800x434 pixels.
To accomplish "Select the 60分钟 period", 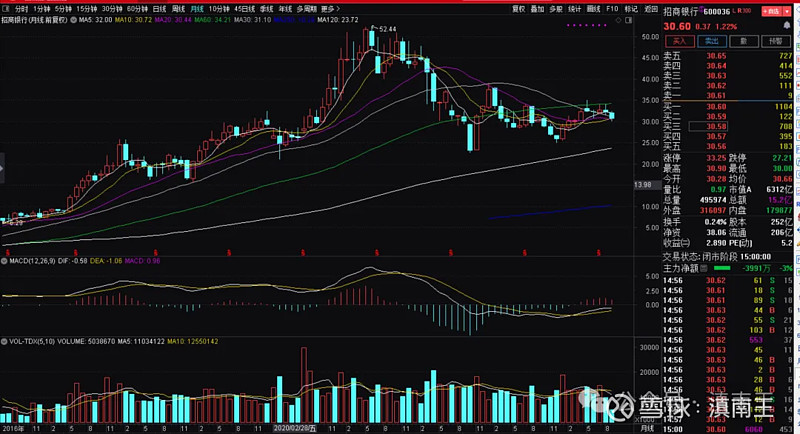I will [137, 9].
